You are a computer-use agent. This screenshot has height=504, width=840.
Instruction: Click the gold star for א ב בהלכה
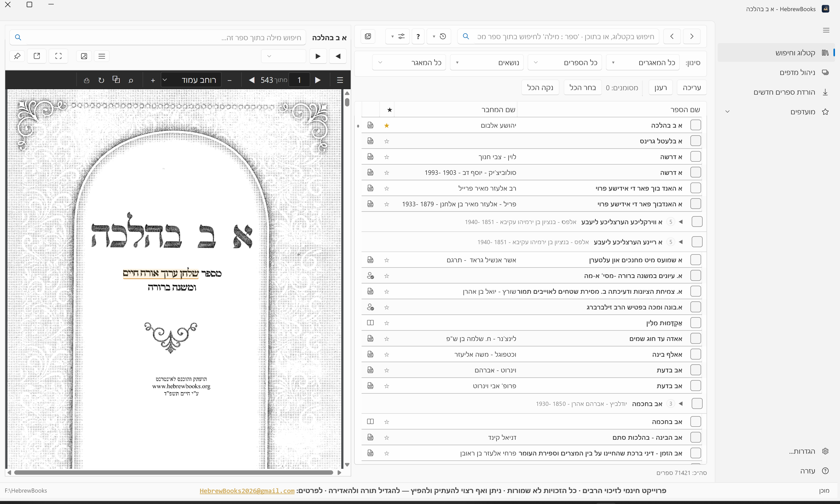(386, 126)
